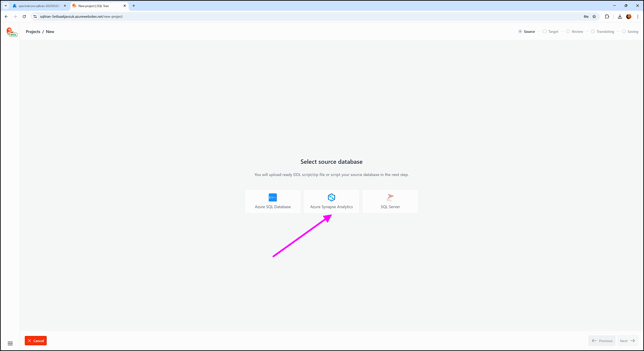Switch to the spectralcore.sqltran browser tab

pos(38,6)
